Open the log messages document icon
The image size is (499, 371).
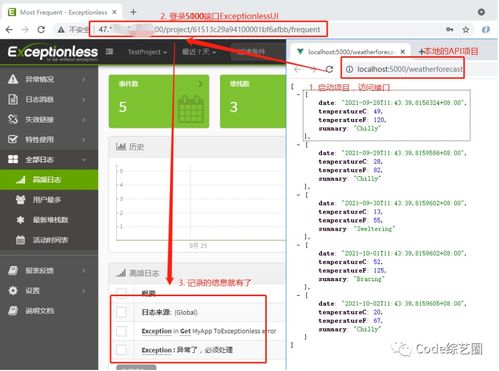coord(13,99)
